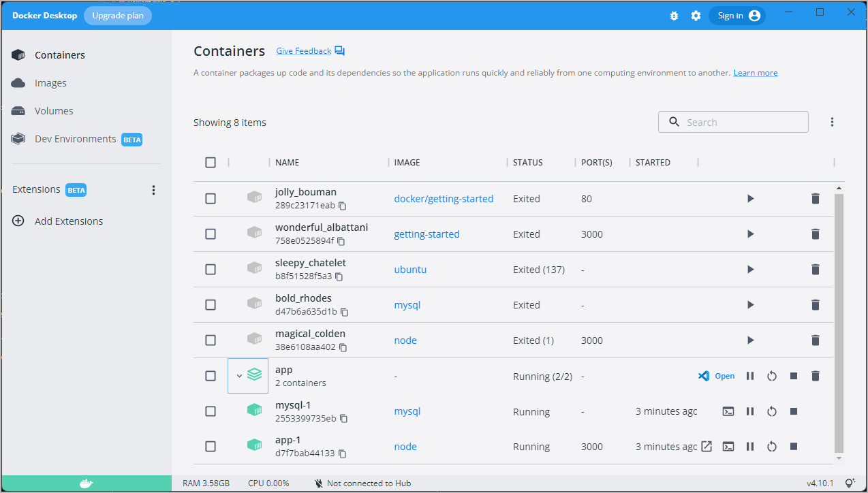Check the mysql-1 row checkbox

(211, 411)
